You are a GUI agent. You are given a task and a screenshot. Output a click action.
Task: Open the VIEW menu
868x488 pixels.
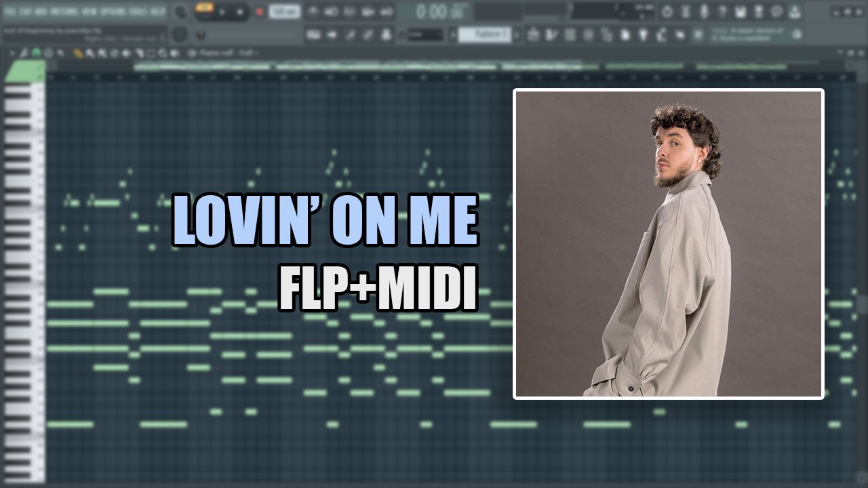point(89,12)
